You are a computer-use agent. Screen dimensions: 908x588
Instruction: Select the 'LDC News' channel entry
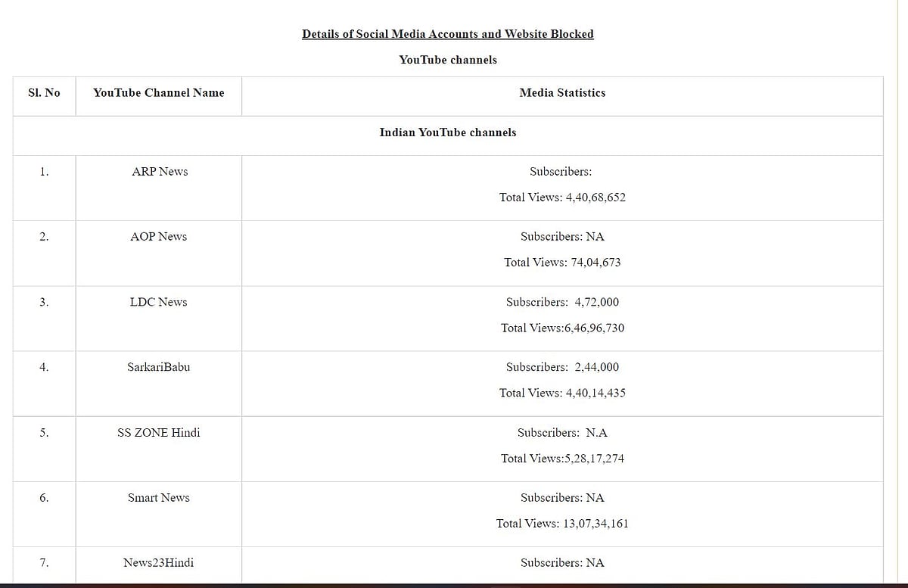click(158, 302)
